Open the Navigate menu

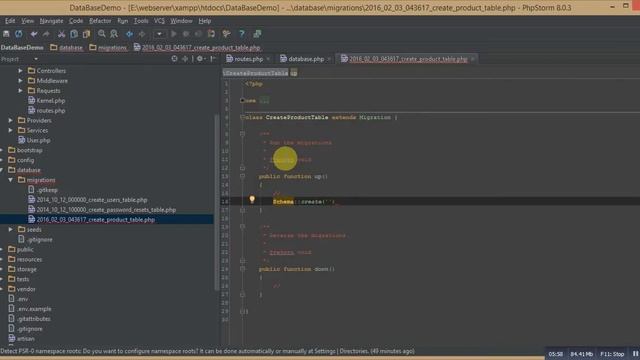click(x=51, y=21)
